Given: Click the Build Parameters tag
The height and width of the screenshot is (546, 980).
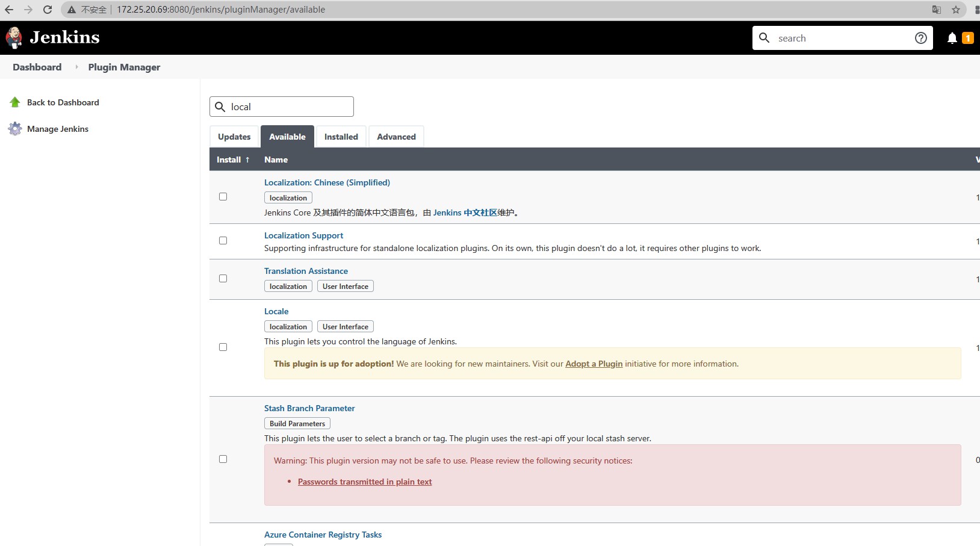Looking at the screenshot, I should point(297,424).
